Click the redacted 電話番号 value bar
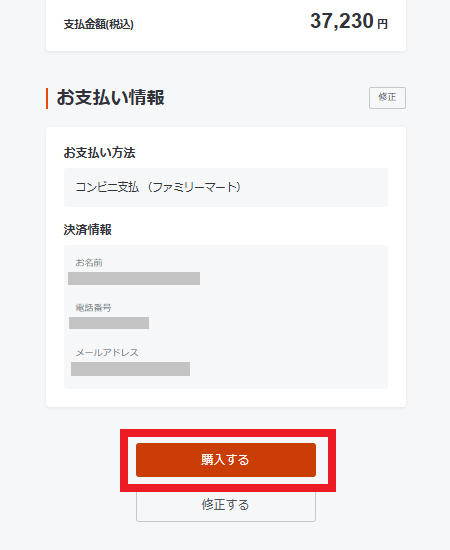Image resolution: width=450 pixels, height=550 pixels. point(109,323)
